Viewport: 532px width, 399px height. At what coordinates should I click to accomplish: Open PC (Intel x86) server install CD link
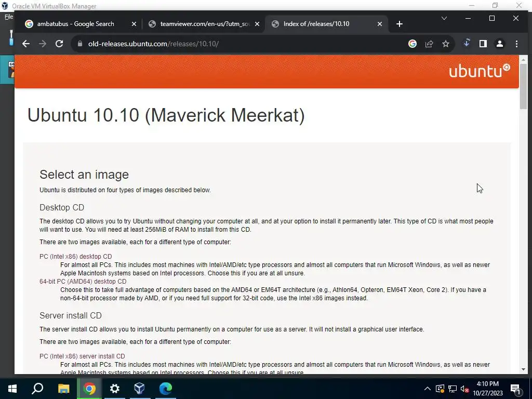(82, 356)
